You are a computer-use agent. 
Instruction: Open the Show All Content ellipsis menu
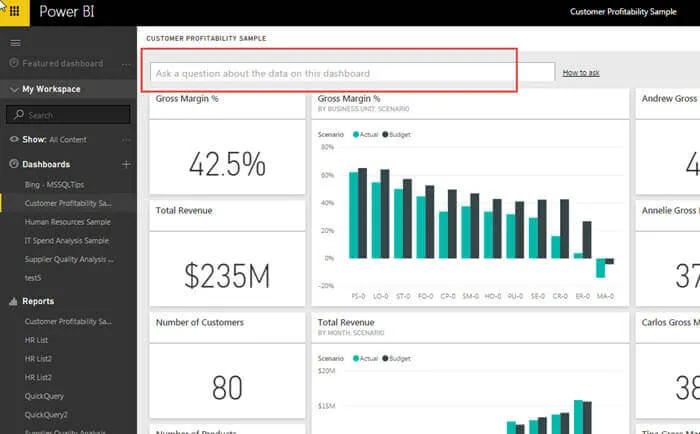coord(126,140)
